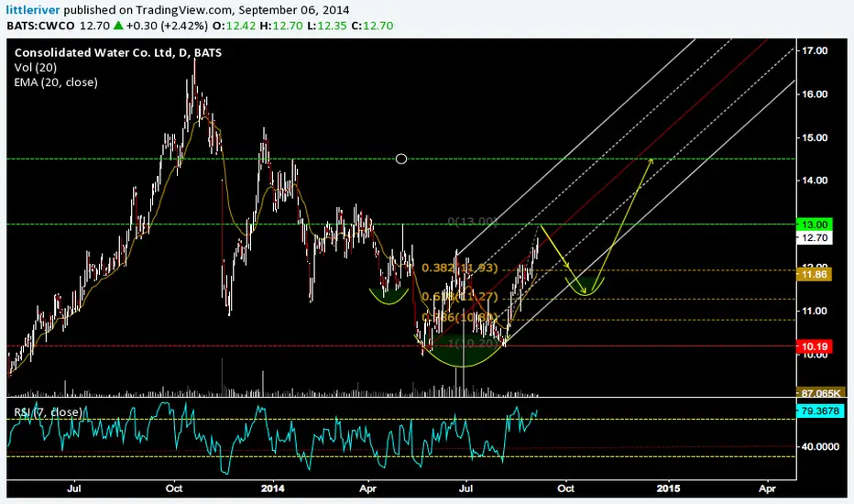Click the 2014 time axis label
The height and width of the screenshot is (504, 854).
point(272,488)
